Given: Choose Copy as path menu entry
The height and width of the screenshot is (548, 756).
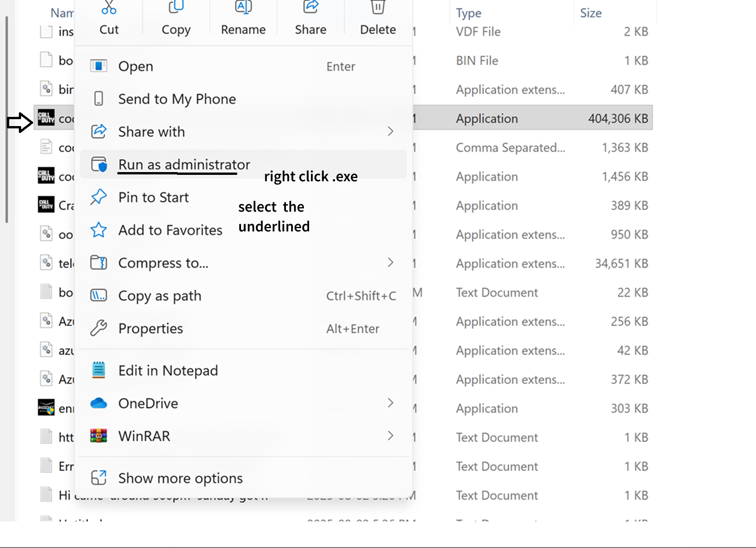Looking at the screenshot, I should (x=160, y=296).
